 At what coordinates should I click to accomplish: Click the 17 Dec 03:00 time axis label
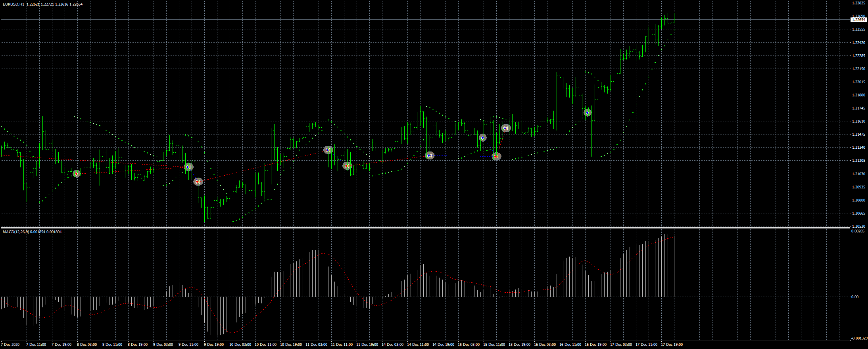[x=621, y=345]
